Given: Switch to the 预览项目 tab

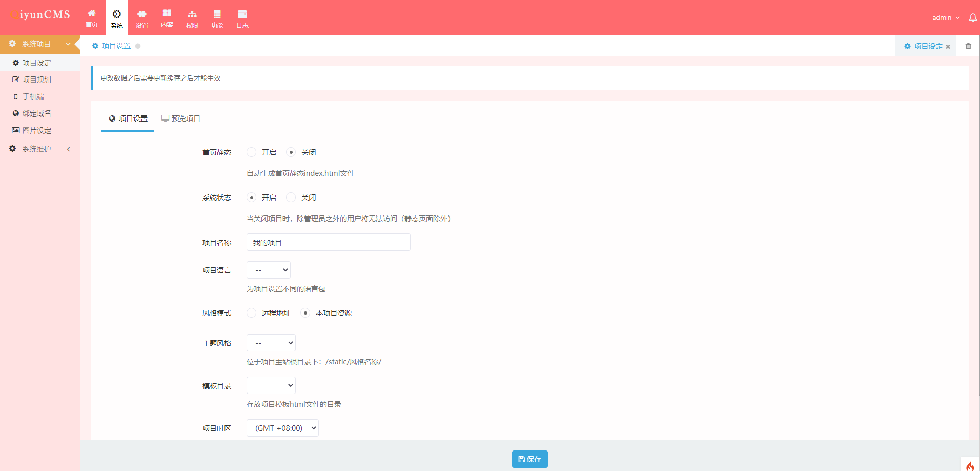Looking at the screenshot, I should (181, 119).
